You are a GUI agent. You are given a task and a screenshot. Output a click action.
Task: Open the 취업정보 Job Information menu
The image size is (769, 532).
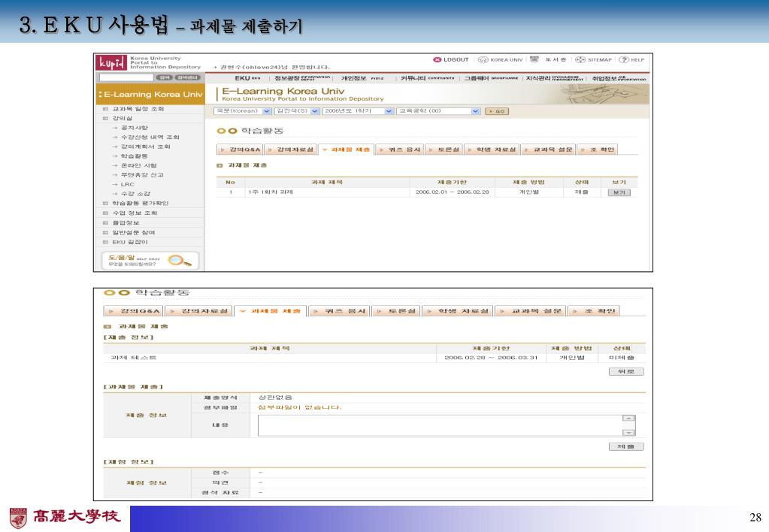(x=619, y=78)
